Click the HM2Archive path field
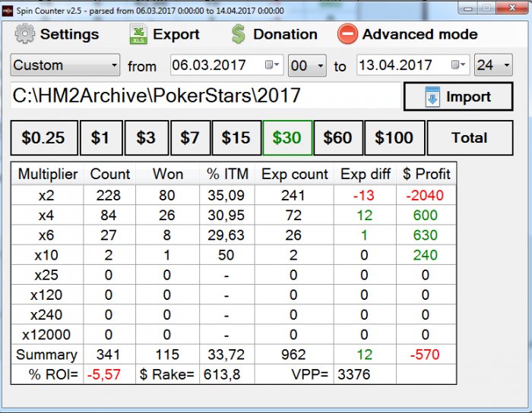Viewport: 532px width, 413px height. [x=206, y=96]
